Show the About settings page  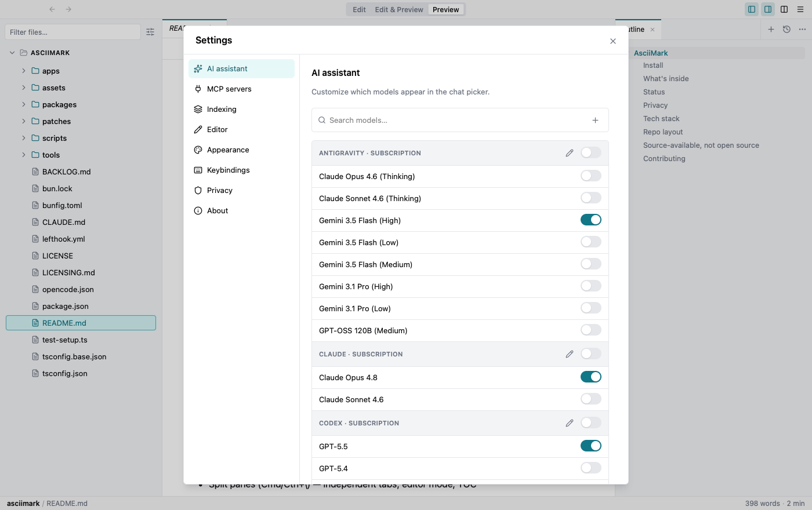point(241,210)
